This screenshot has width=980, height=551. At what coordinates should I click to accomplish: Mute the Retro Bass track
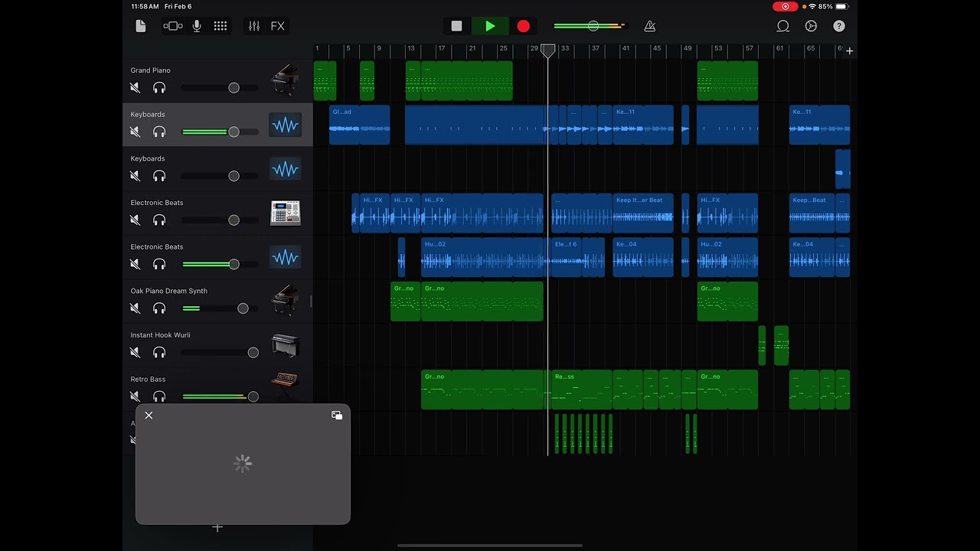click(136, 396)
